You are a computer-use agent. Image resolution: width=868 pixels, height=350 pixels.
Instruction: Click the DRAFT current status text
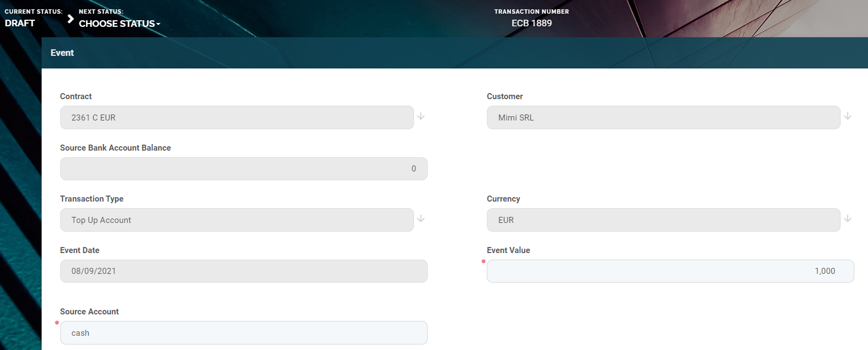20,23
